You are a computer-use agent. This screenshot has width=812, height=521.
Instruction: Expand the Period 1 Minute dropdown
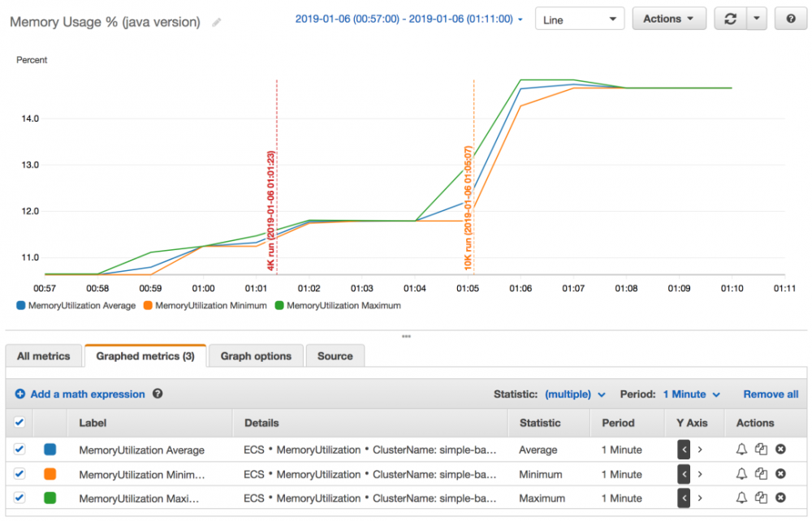pos(692,394)
